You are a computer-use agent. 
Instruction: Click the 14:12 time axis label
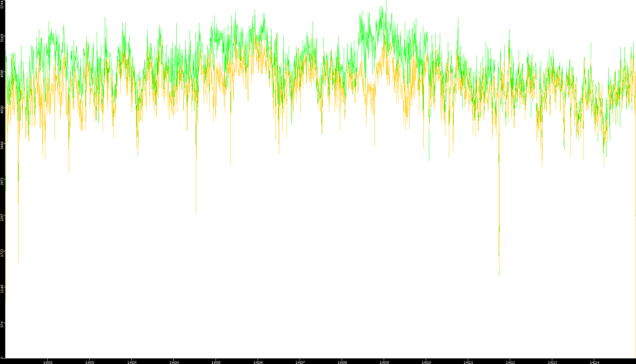click(510, 362)
